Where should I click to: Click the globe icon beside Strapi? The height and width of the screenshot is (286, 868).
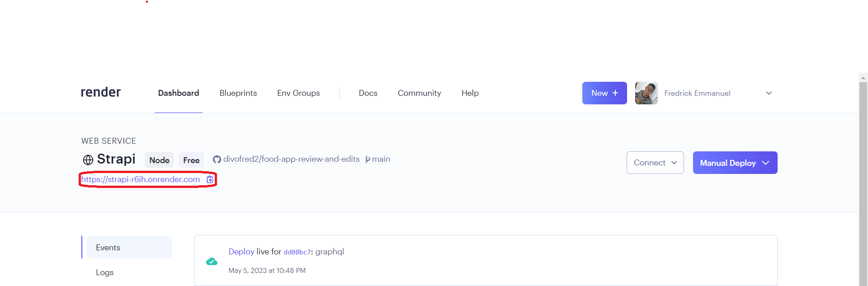click(x=88, y=160)
